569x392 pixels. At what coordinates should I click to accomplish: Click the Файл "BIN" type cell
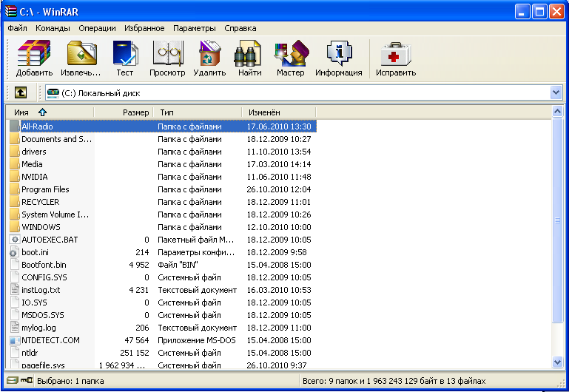178,265
